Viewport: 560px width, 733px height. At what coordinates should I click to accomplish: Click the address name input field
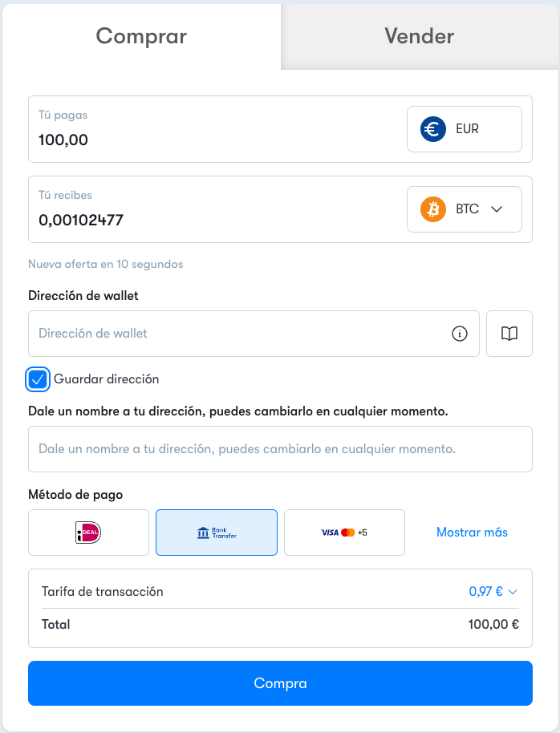point(280,449)
